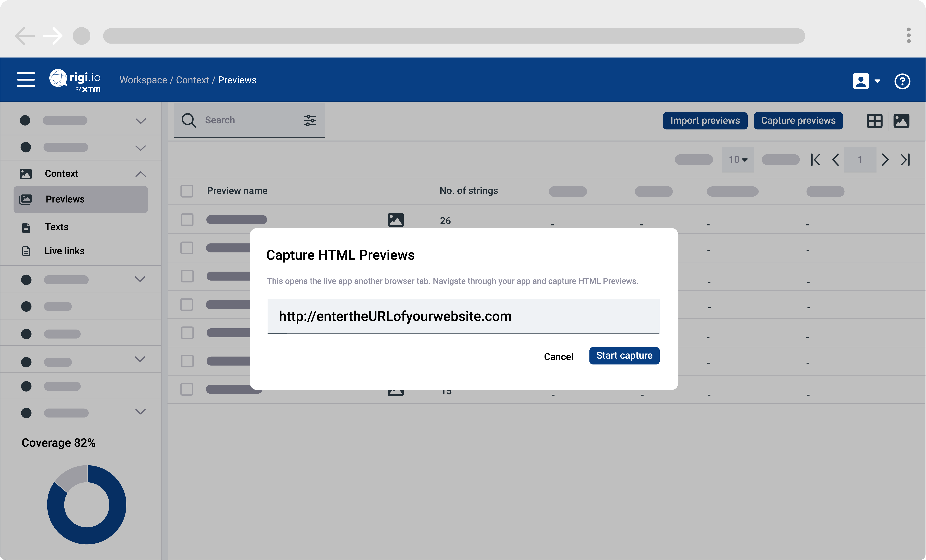Click Import previews button
This screenshot has height=560, width=926.
point(705,121)
